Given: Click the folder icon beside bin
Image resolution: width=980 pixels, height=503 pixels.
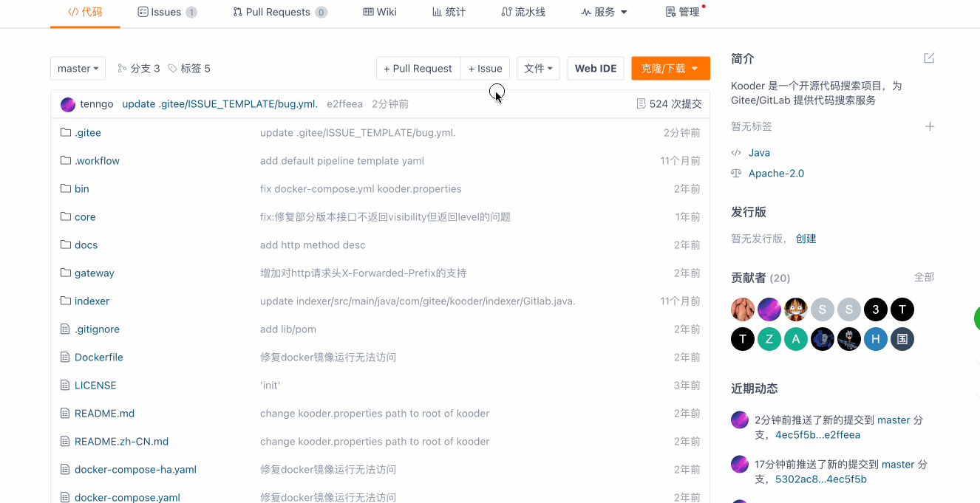Looking at the screenshot, I should point(65,188).
